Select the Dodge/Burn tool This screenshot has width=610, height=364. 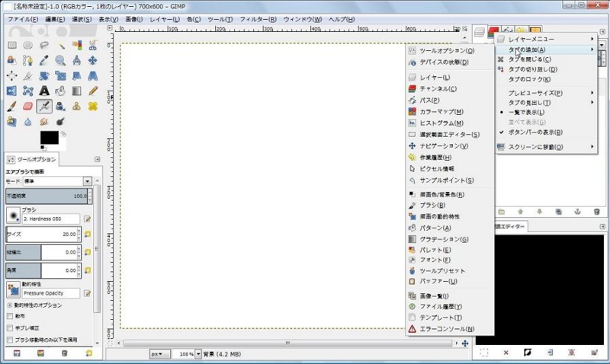[x=60, y=122]
